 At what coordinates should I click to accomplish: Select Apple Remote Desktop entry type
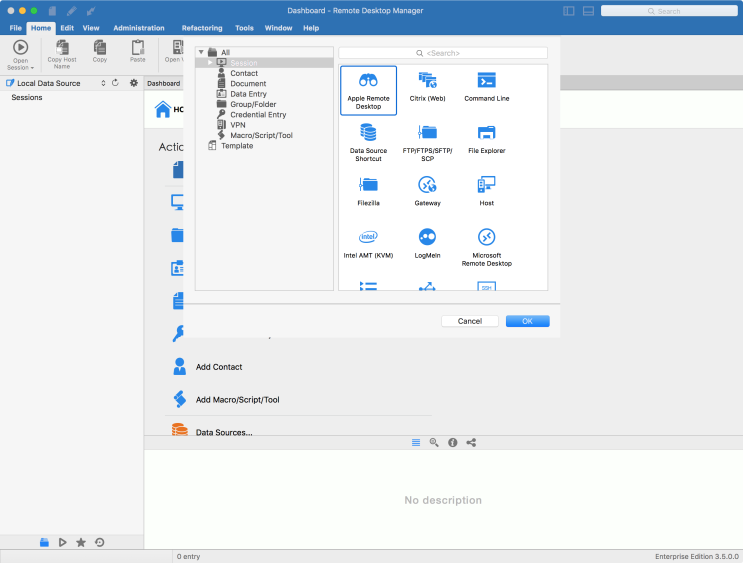(368, 90)
